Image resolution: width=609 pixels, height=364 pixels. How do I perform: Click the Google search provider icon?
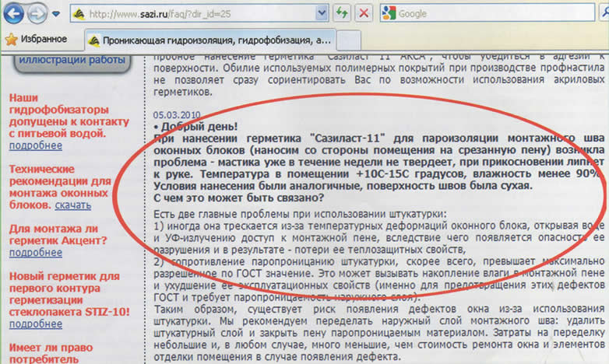click(389, 13)
